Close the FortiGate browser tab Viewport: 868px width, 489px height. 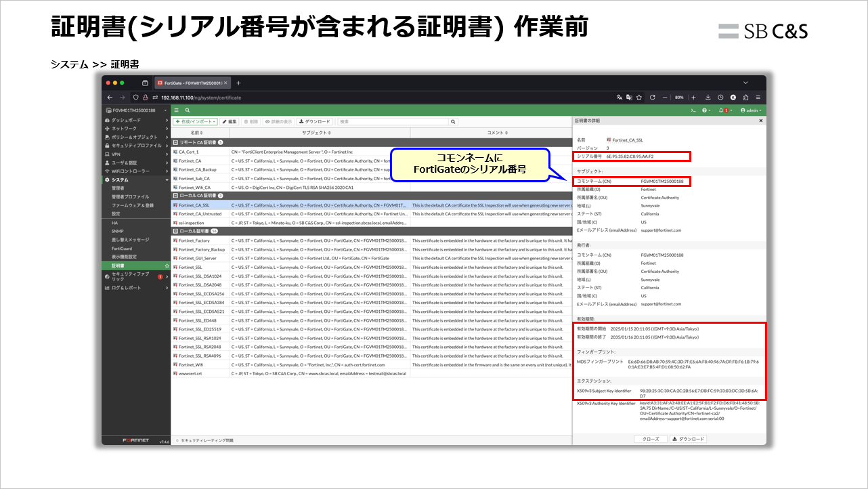click(x=226, y=83)
